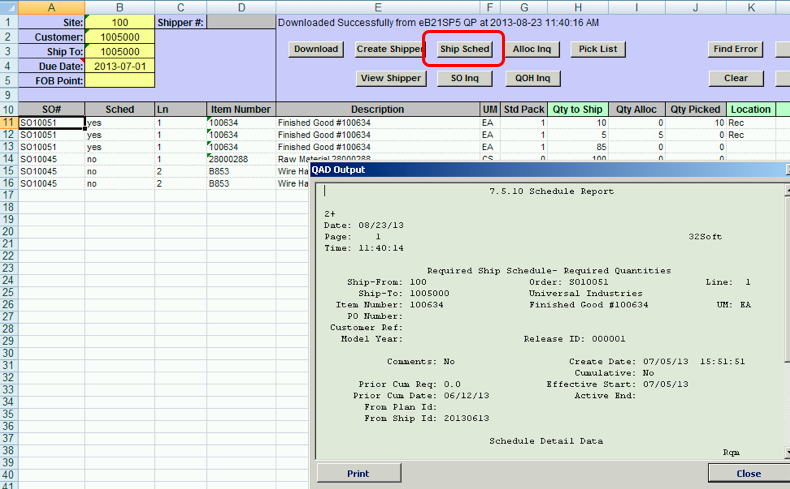This screenshot has width=790, height=489.
Task: Select column H header
Action: click(x=578, y=8)
